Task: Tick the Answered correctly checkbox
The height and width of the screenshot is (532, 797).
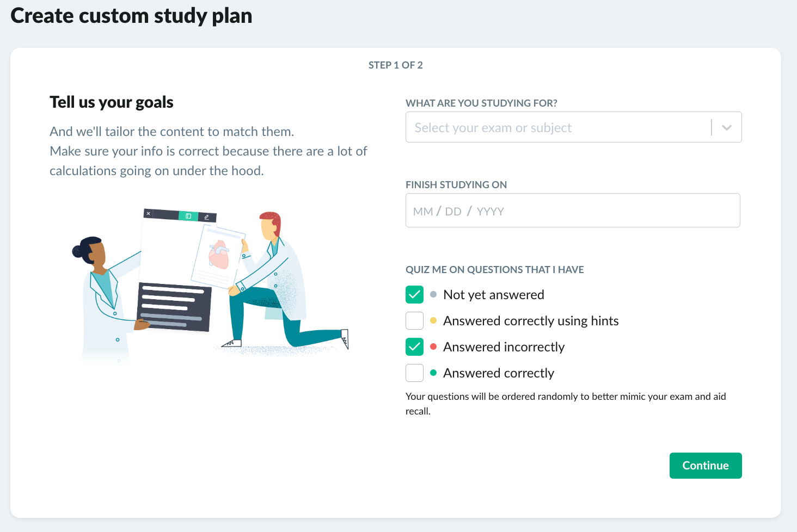Action: click(414, 373)
